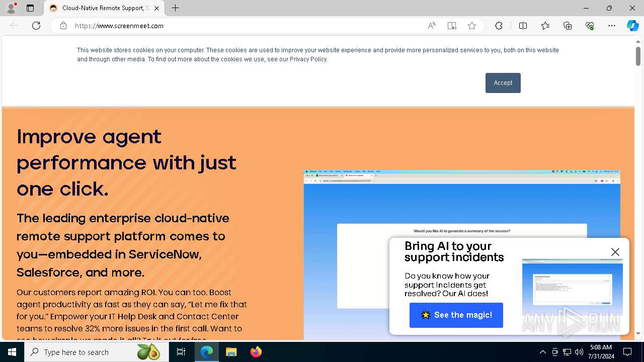
Task: Launch Firefox from the taskbar
Action: coord(256,352)
